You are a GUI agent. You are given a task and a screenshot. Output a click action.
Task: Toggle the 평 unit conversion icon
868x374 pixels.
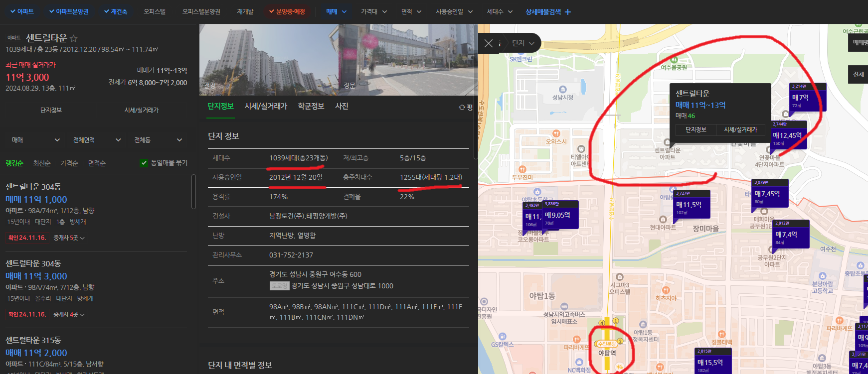466,107
